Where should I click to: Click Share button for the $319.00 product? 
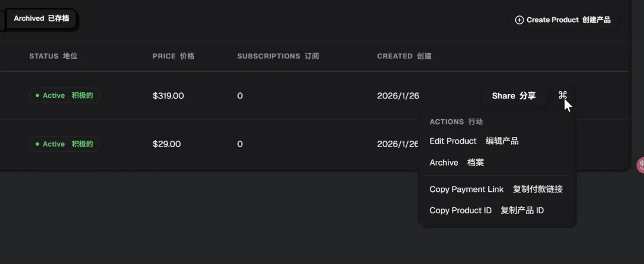513,95
